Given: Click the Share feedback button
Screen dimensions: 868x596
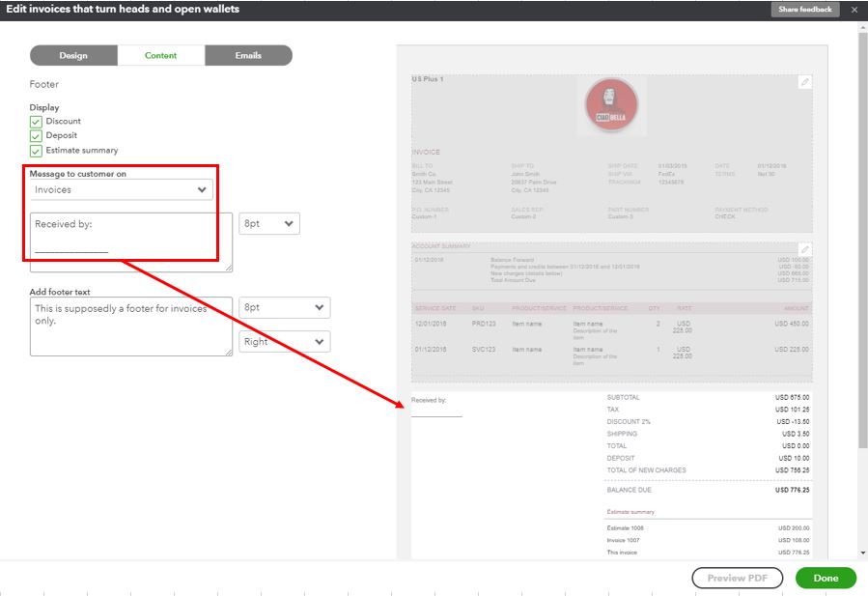Looking at the screenshot, I should (x=805, y=9).
